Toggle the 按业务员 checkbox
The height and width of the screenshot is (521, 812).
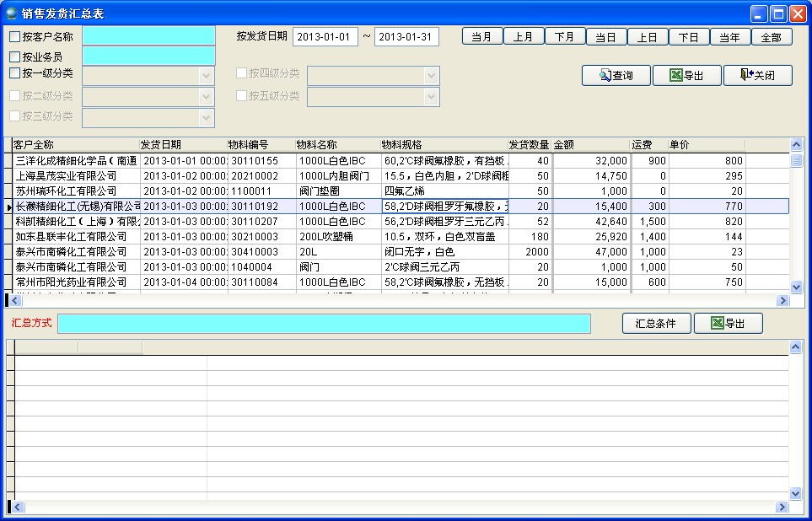coord(15,56)
